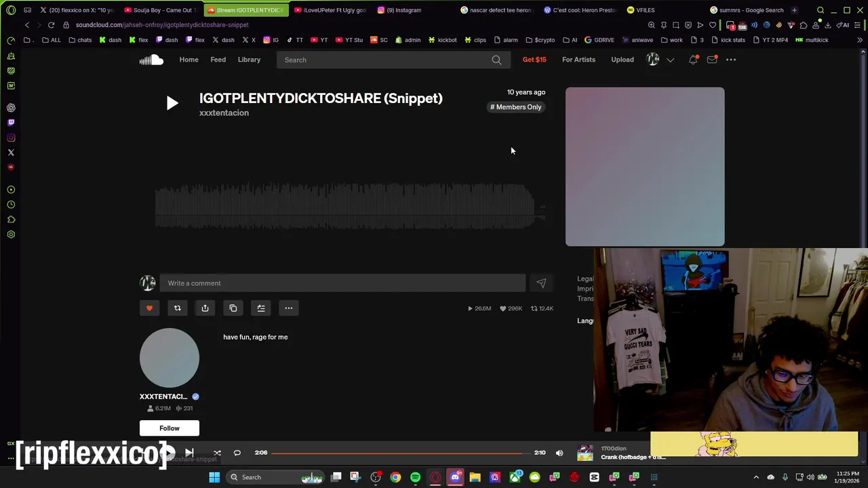Open SoundCloud messages envelope

click(x=712, y=60)
